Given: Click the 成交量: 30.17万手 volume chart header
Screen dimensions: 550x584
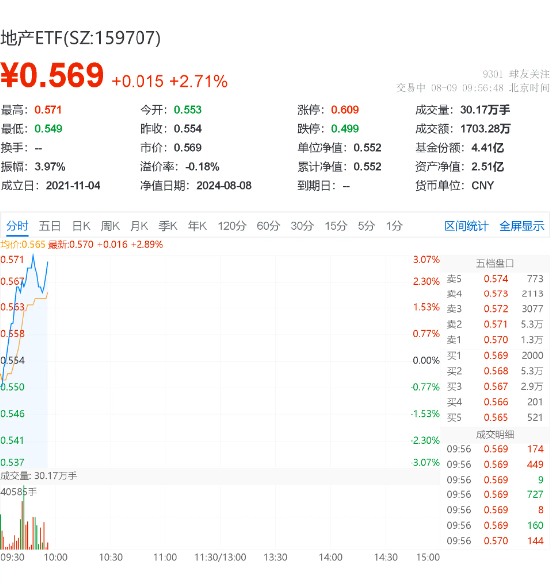Looking at the screenshot, I should (x=38, y=476).
